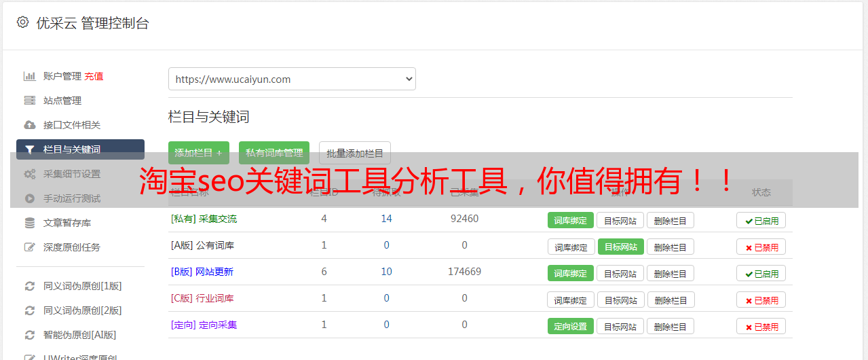Click the collected count 174669

tap(464, 272)
